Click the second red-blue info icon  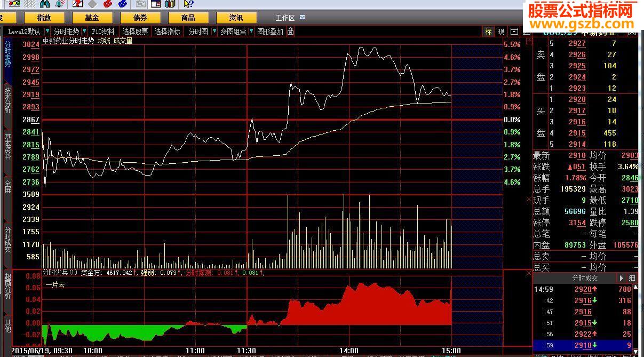coord(122,4)
